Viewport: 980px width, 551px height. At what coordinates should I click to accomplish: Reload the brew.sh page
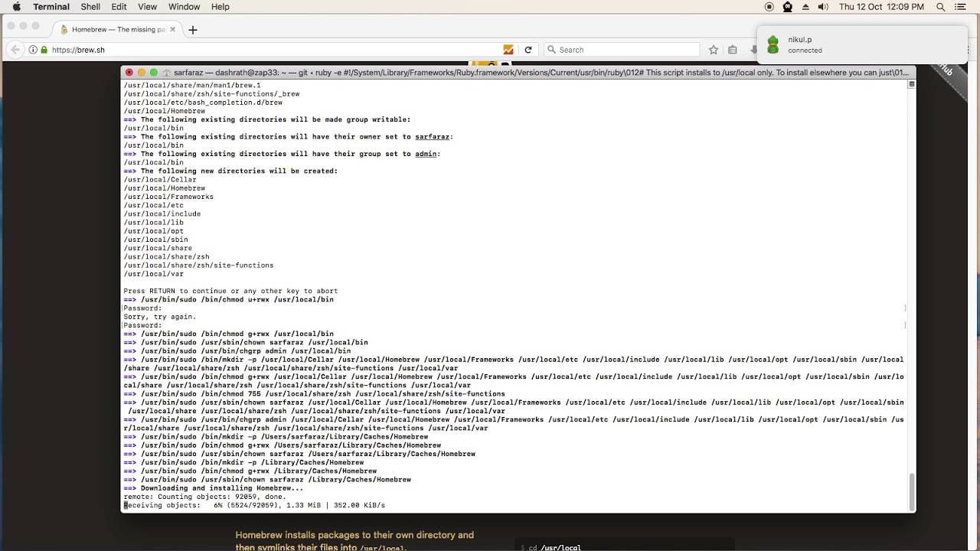pos(528,50)
